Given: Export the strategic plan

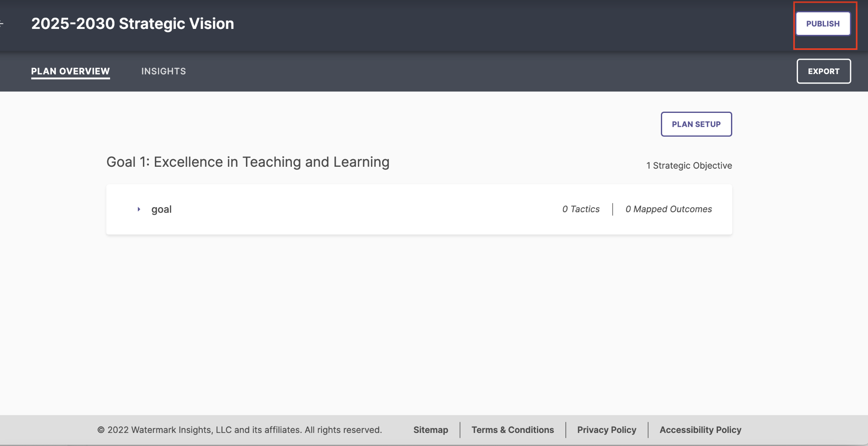Looking at the screenshot, I should 824,71.
